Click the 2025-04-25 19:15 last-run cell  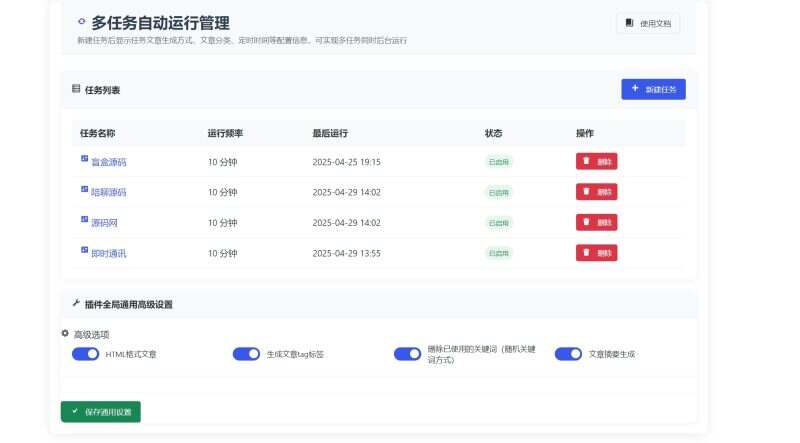click(346, 162)
